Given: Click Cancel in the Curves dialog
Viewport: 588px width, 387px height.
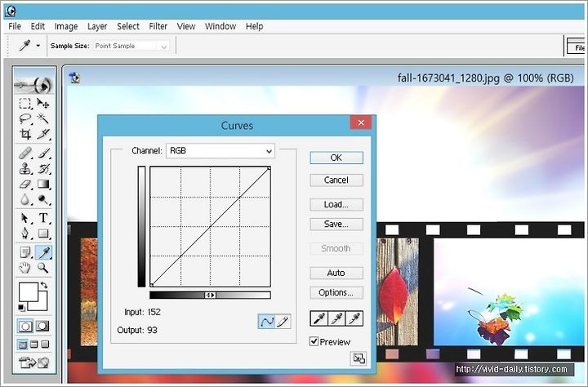Looking at the screenshot, I should [x=336, y=180].
